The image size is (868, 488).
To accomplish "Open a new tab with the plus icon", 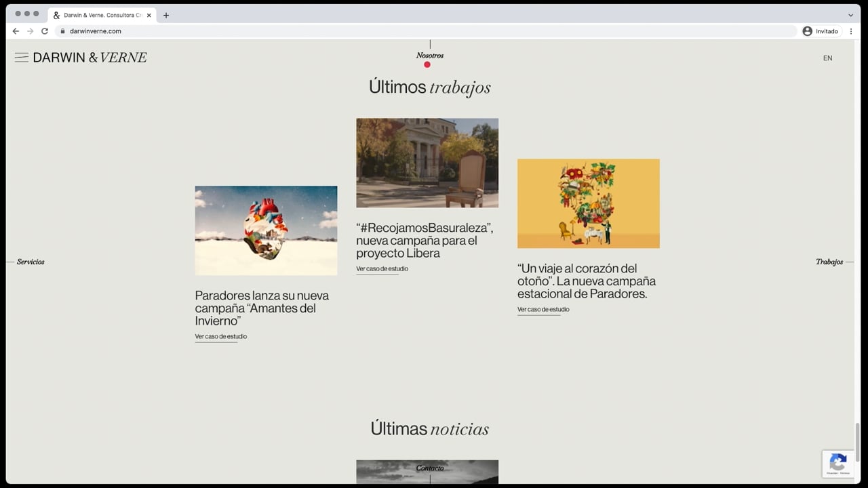I will [166, 15].
